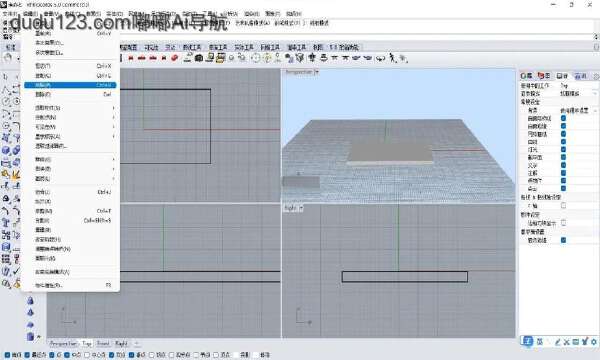Click the yellow explode icon in left toolbar
The image size is (600, 360).
click(16, 175)
